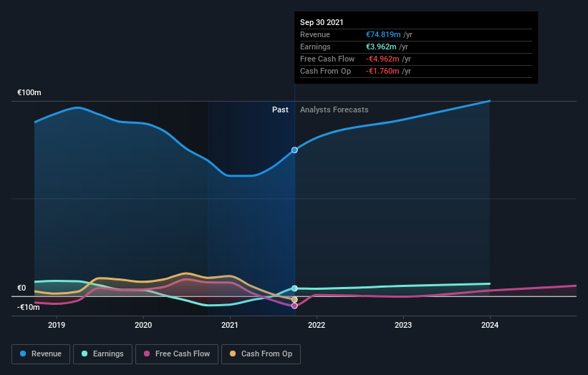
Task: Click the 2023 x-axis label
Action: pos(403,325)
